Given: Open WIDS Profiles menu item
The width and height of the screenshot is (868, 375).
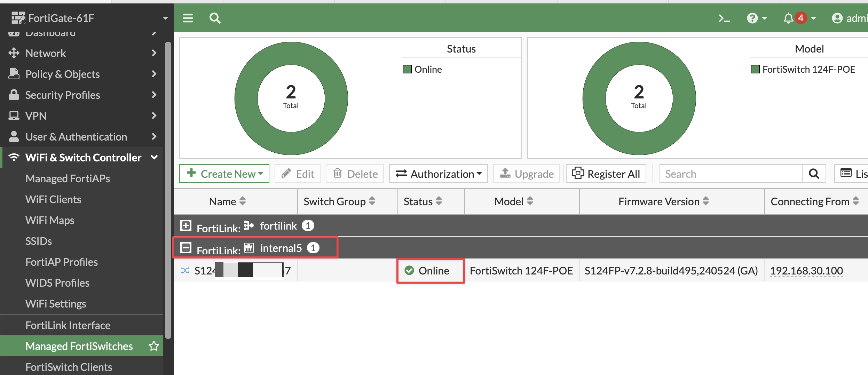Looking at the screenshot, I should 57,283.
